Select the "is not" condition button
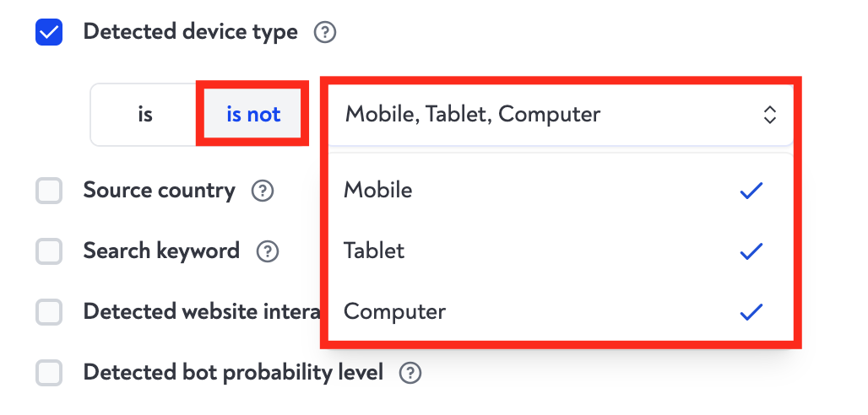The image size is (868, 415). point(253,115)
